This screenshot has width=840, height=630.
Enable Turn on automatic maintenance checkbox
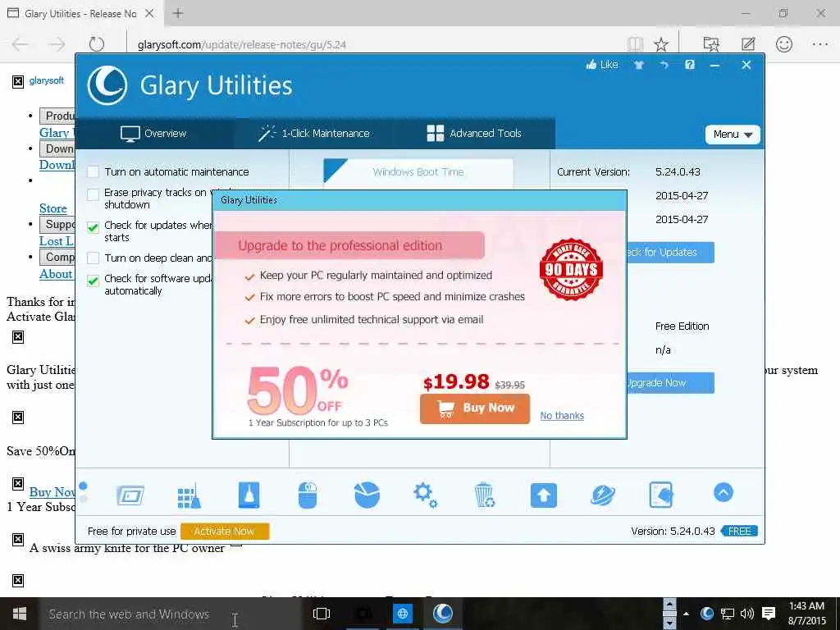pyautogui.click(x=94, y=172)
